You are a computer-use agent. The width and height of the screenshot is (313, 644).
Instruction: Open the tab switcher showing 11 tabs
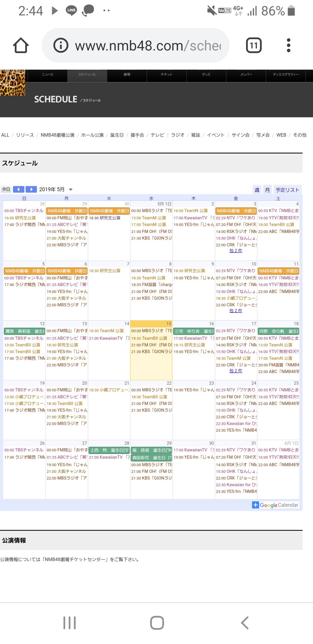[254, 45]
